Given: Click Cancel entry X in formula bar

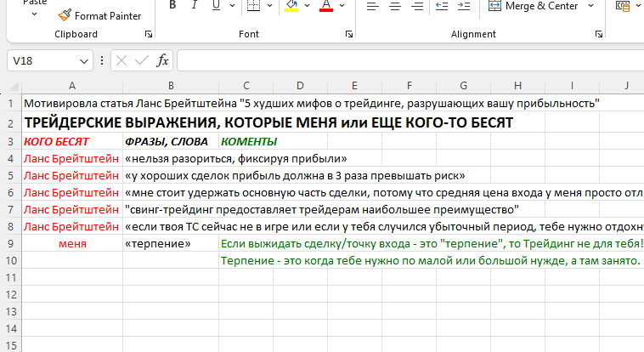Looking at the screenshot, I should pos(121,61).
